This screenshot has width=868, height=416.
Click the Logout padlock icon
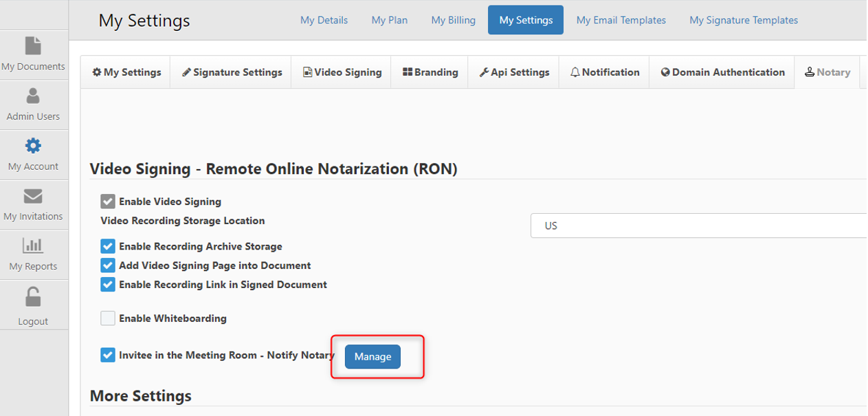pos(33,297)
